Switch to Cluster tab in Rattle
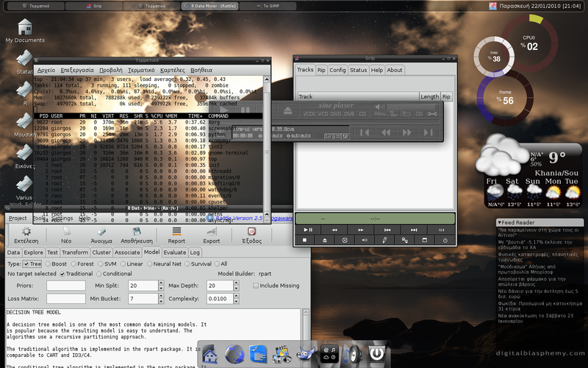 (x=101, y=252)
